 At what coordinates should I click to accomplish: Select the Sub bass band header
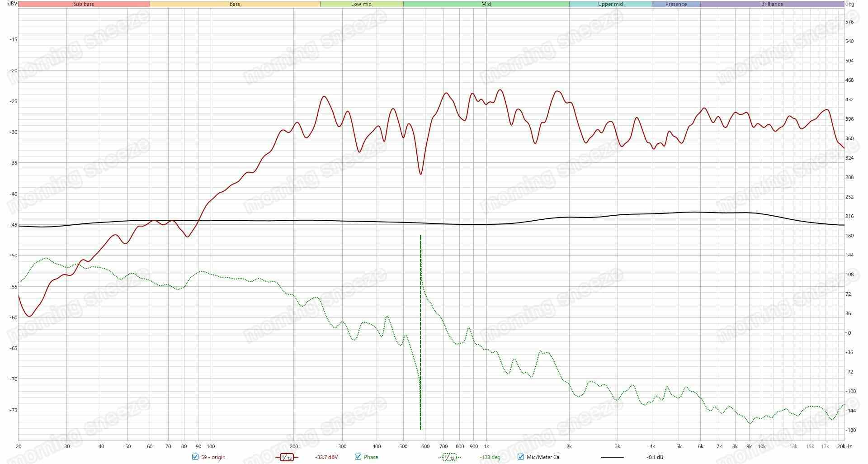pyautogui.click(x=84, y=4)
